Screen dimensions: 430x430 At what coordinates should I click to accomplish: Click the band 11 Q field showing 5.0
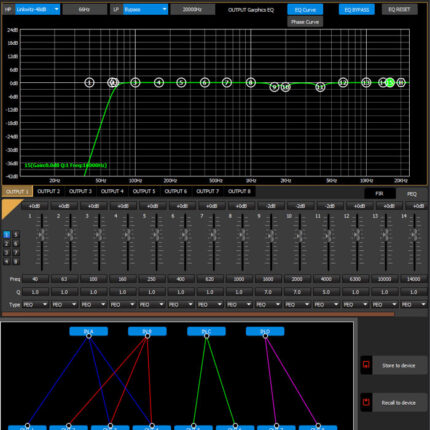coord(326,292)
